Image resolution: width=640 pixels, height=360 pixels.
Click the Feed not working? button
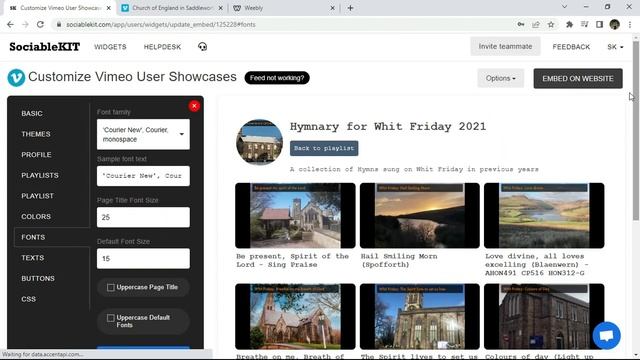(277, 78)
